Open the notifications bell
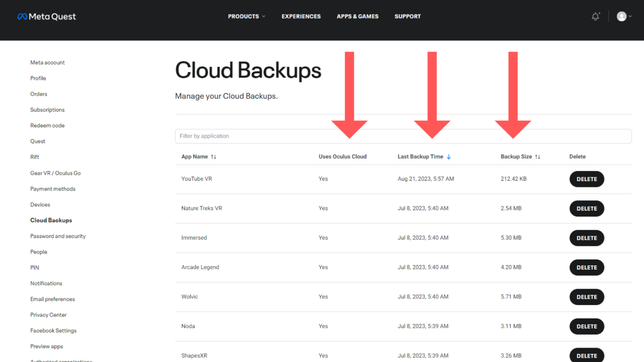 [595, 16]
